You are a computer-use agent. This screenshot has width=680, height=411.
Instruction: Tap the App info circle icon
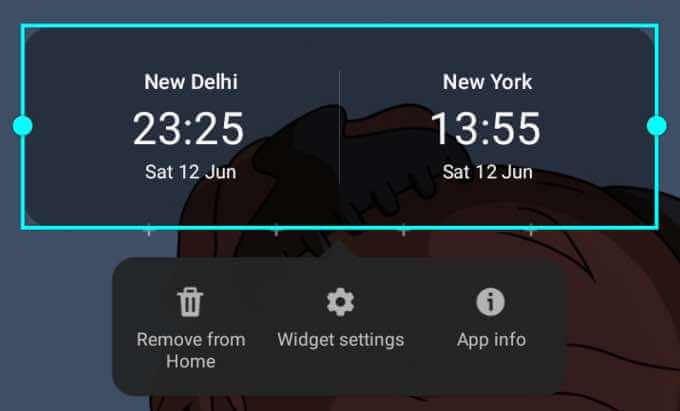490,302
